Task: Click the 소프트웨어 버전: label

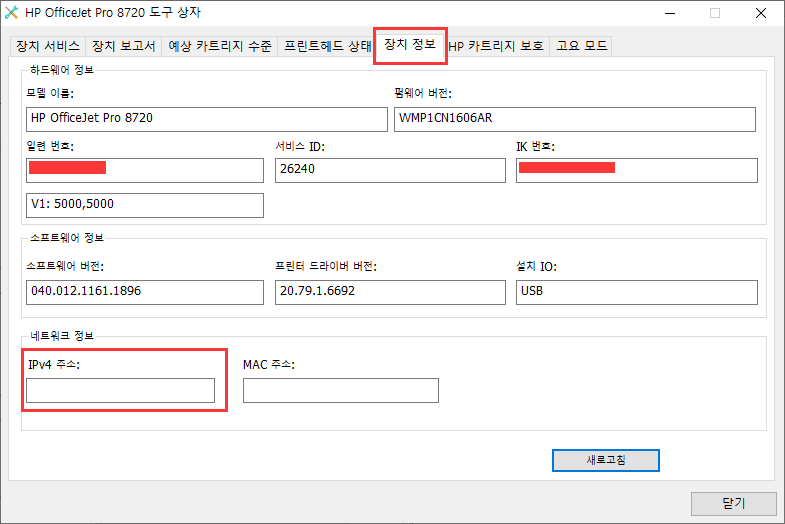Action: 65,266
